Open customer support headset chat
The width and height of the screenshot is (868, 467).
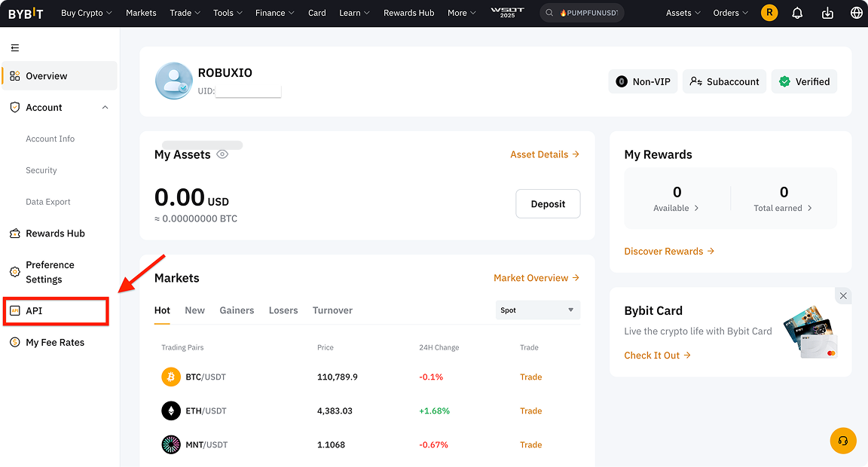click(843, 441)
